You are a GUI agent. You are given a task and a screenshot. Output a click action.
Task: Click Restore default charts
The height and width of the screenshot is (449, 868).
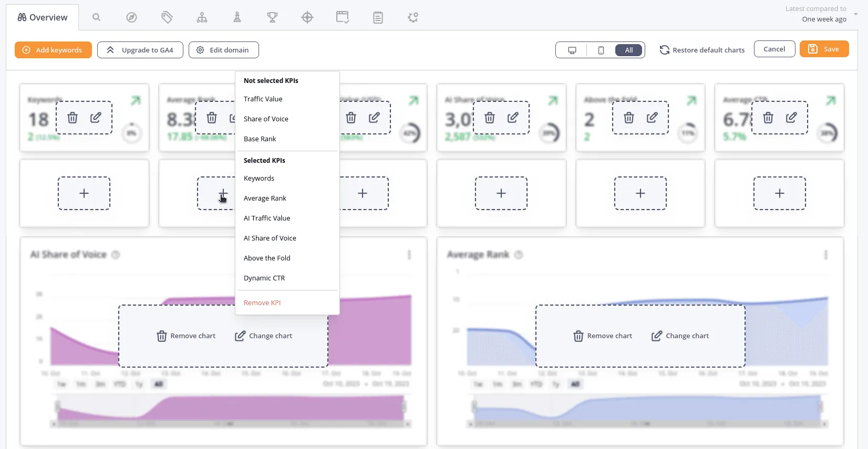[x=702, y=50]
